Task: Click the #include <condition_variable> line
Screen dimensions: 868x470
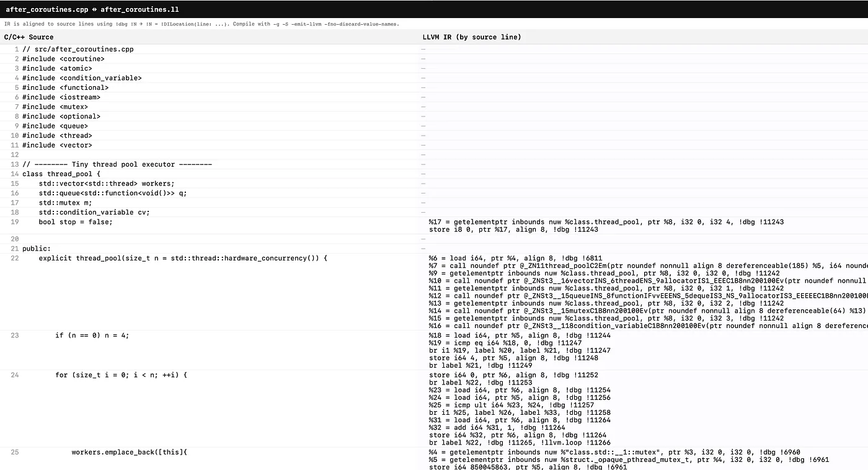Action: 82,78
